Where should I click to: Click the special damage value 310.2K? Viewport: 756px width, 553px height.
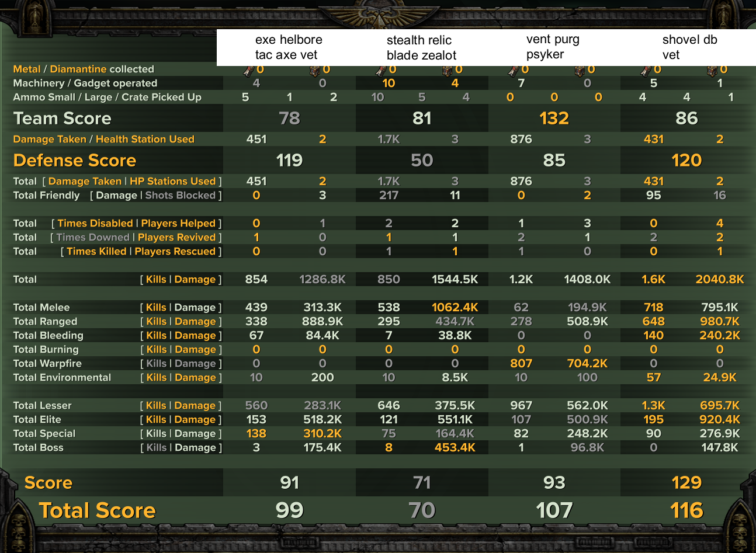point(322,433)
